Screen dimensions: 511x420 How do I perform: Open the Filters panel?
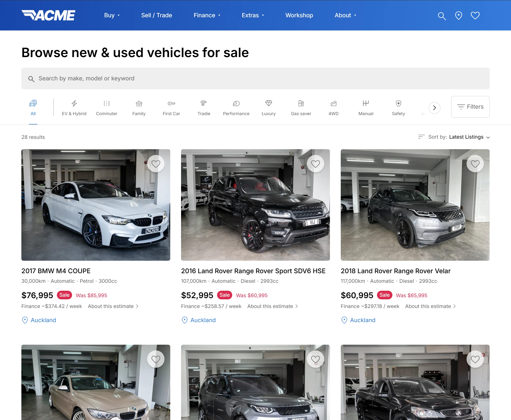470,107
